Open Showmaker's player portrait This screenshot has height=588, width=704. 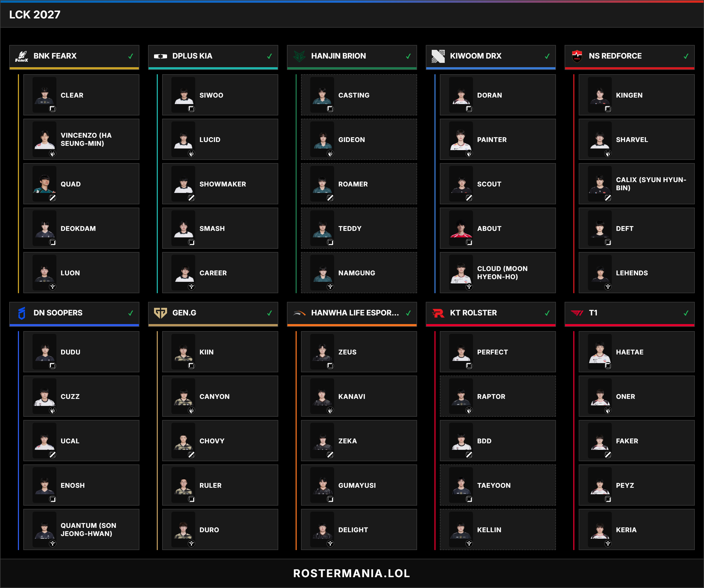click(x=183, y=184)
